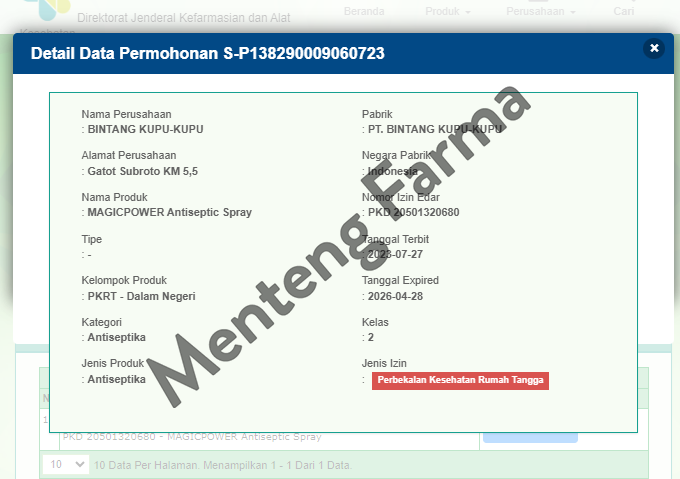Click the site logo in the header
The image size is (680, 479).
pyautogui.click(x=49, y=9)
